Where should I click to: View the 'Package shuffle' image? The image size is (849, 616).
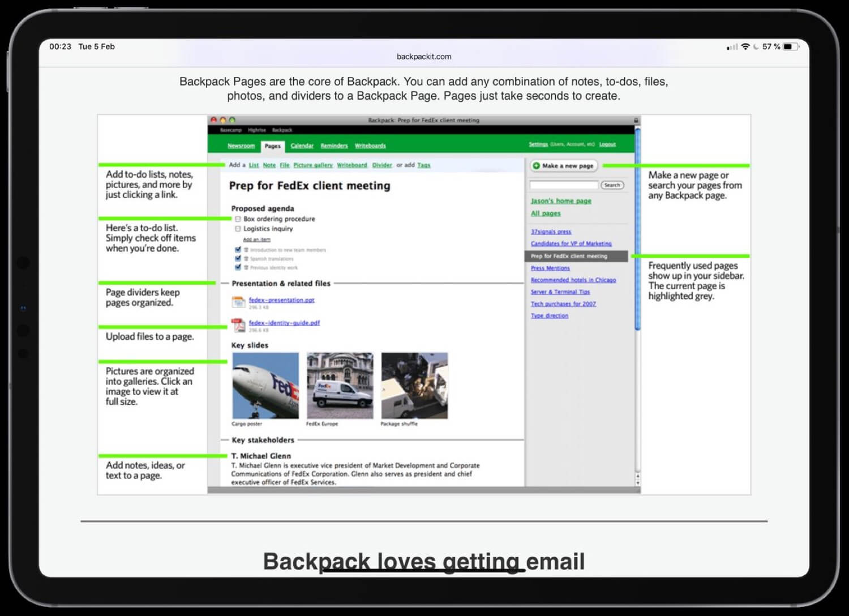click(415, 386)
